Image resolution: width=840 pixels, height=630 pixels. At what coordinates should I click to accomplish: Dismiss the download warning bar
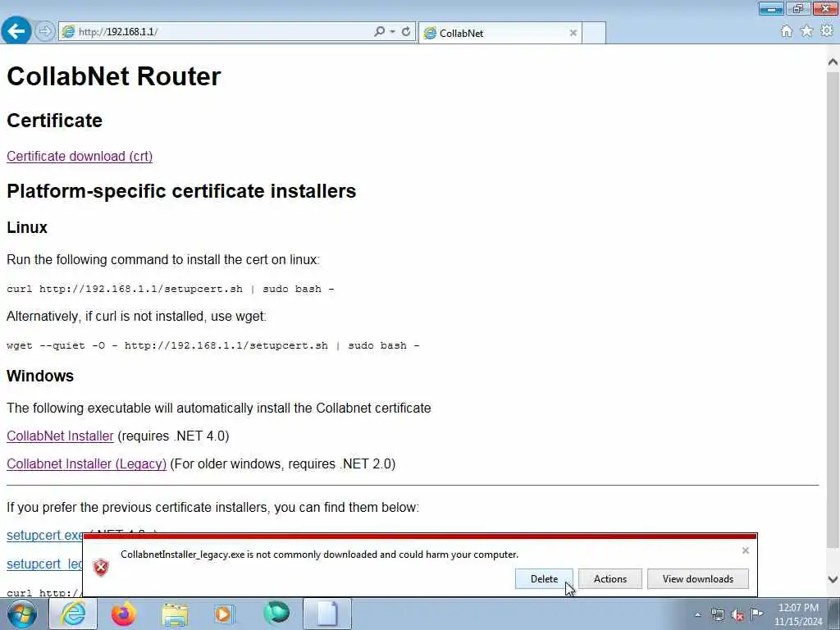(x=745, y=550)
